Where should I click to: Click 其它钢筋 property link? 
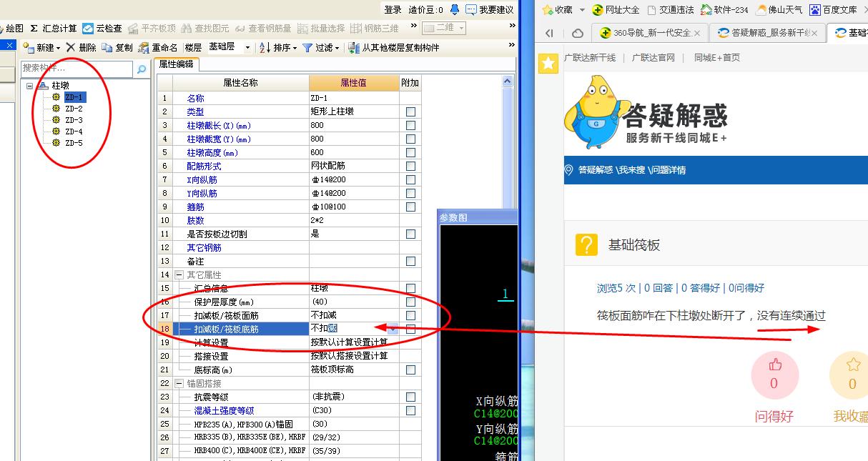pyautogui.click(x=204, y=247)
